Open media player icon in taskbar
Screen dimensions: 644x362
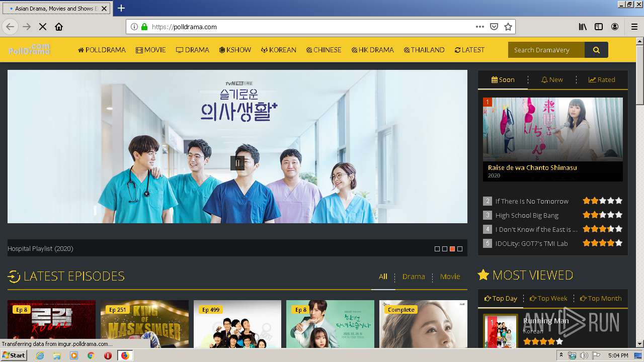click(x=74, y=355)
